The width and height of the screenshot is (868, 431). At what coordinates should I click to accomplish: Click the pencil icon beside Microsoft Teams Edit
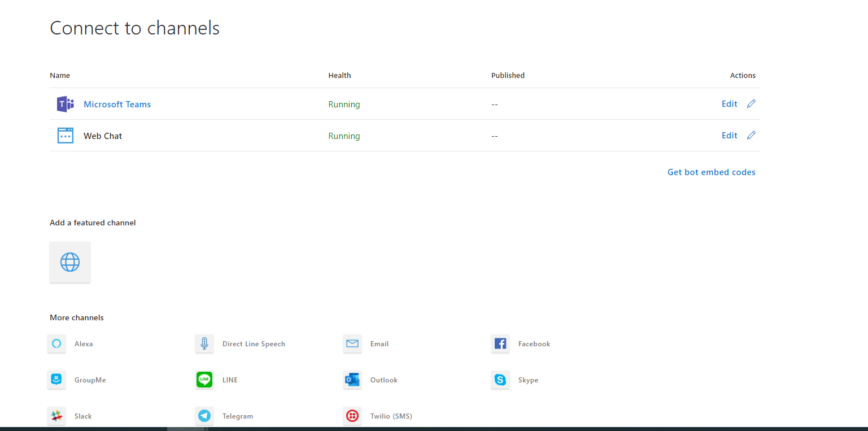(x=751, y=103)
